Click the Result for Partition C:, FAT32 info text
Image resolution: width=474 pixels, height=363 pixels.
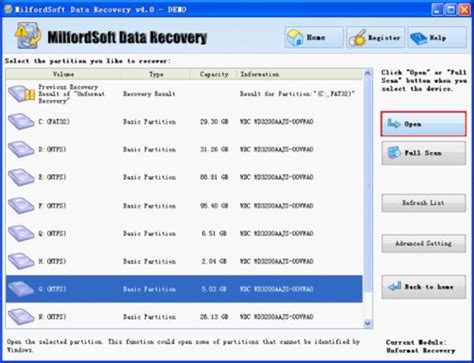click(x=297, y=94)
